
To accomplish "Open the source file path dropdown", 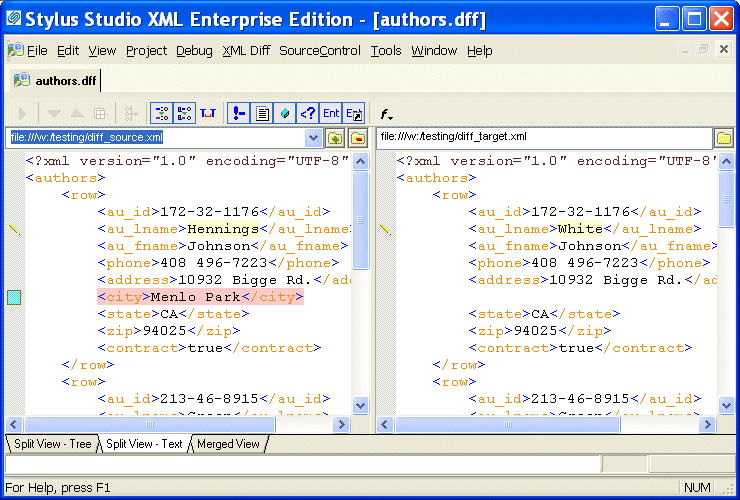I will coord(313,137).
